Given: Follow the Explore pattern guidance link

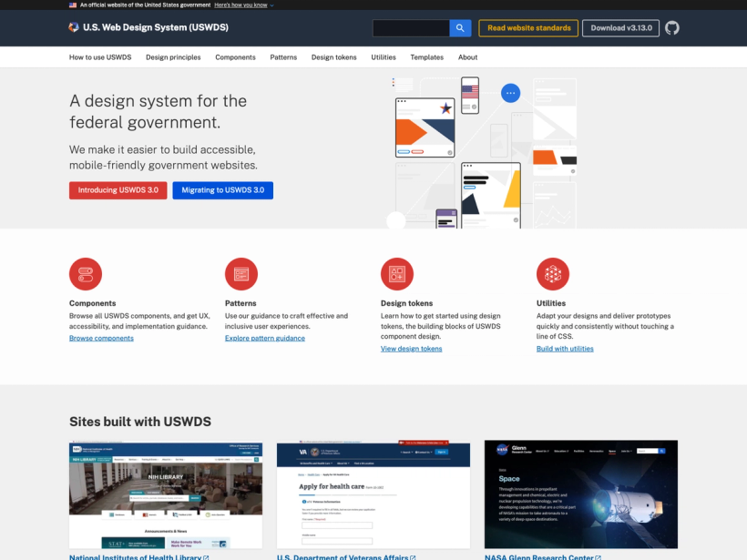Looking at the screenshot, I should [265, 338].
